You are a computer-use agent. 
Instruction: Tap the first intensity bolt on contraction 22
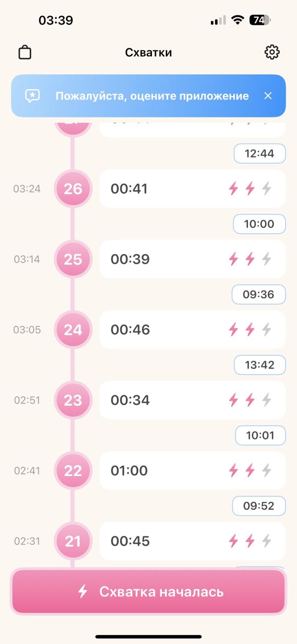click(233, 470)
